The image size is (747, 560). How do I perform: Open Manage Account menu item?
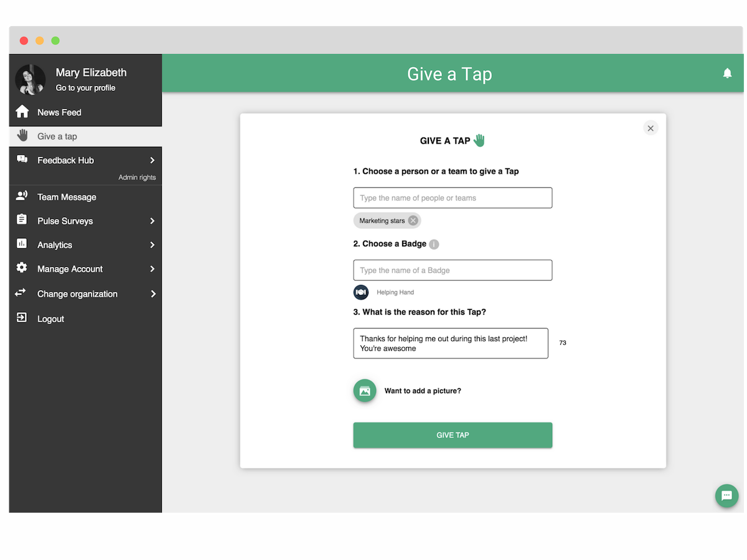(85, 269)
